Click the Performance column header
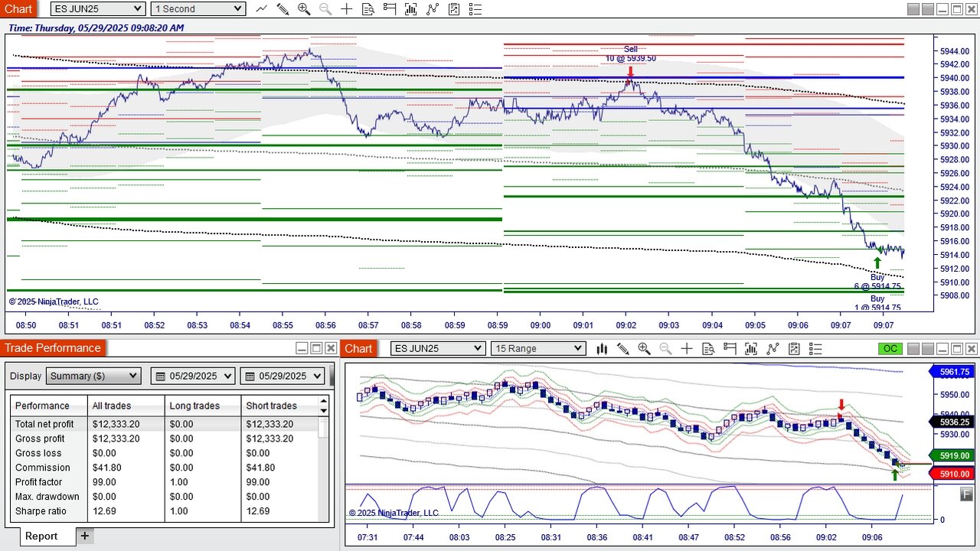The height and width of the screenshot is (551, 980). 49,406
